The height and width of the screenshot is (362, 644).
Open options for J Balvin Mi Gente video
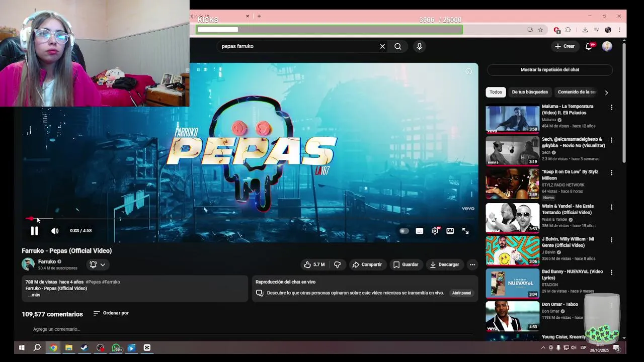(611, 240)
